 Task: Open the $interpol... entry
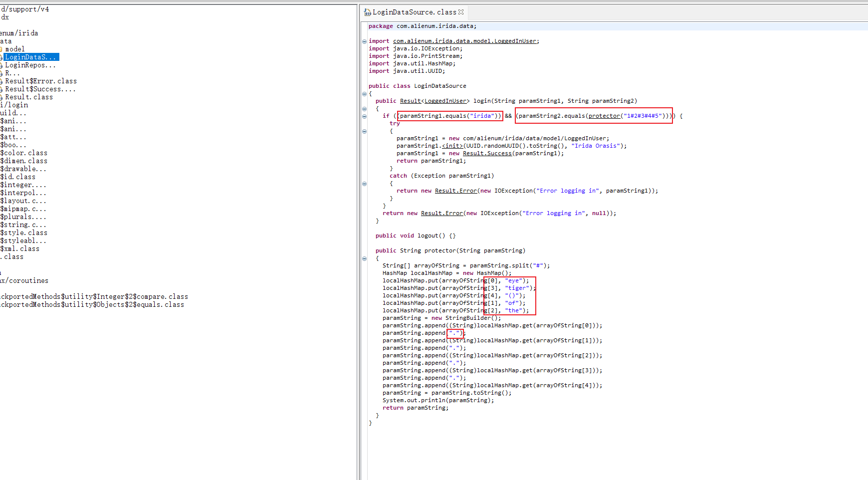pyautogui.click(x=23, y=193)
